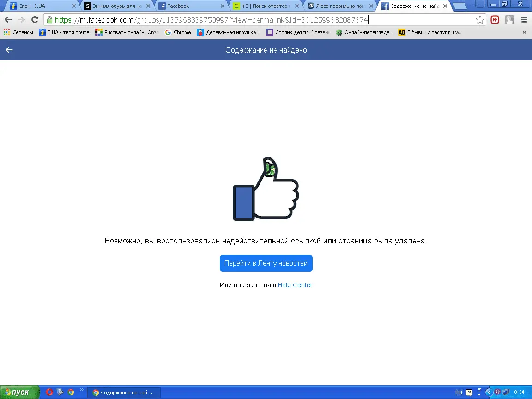532x399 pixels.
Task: Open the bookmarks bar overflow chevron
Action: coord(524,32)
